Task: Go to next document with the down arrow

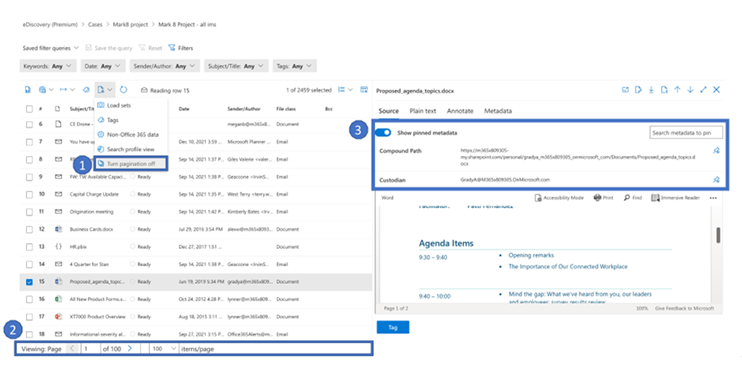Action: (690, 90)
